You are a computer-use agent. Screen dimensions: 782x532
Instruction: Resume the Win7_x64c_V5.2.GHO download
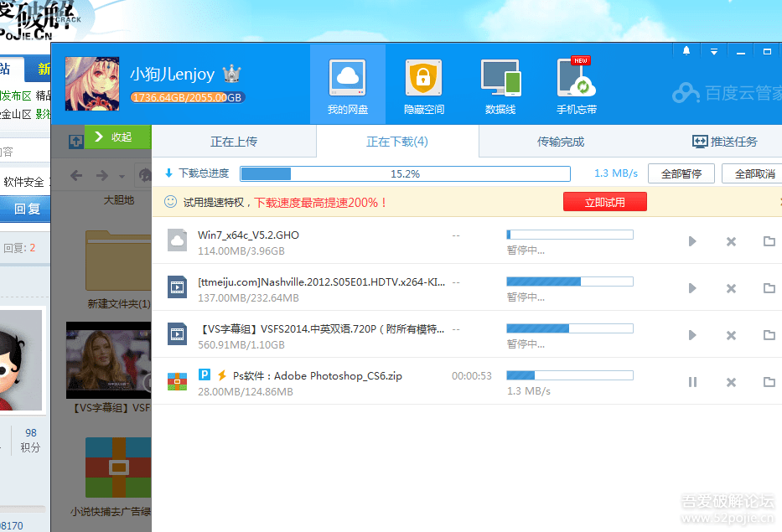click(x=692, y=241)
